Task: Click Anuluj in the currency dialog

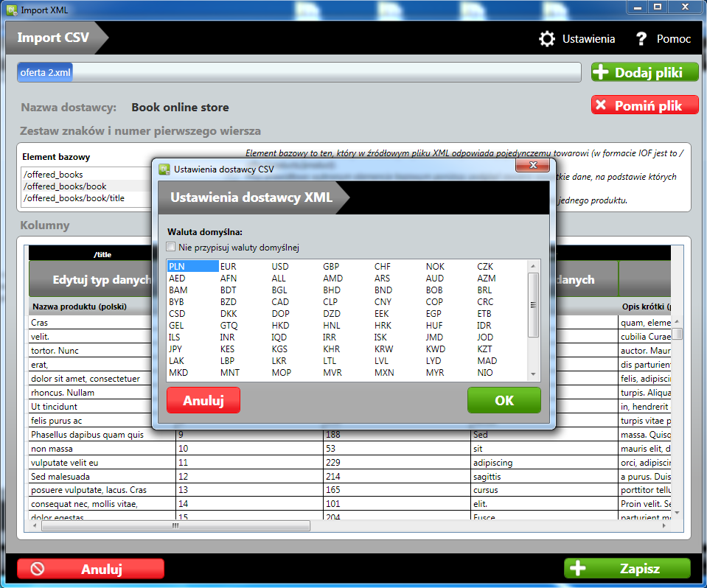Action: tap(203, 400)
